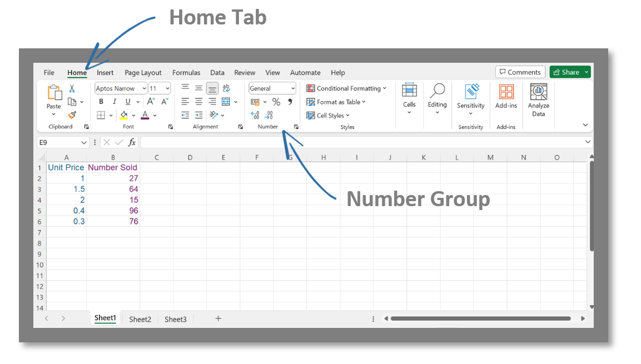The image size is (641, 364).
Task: Click the horizontal scrollbar thumb
Action: (480, 318)
